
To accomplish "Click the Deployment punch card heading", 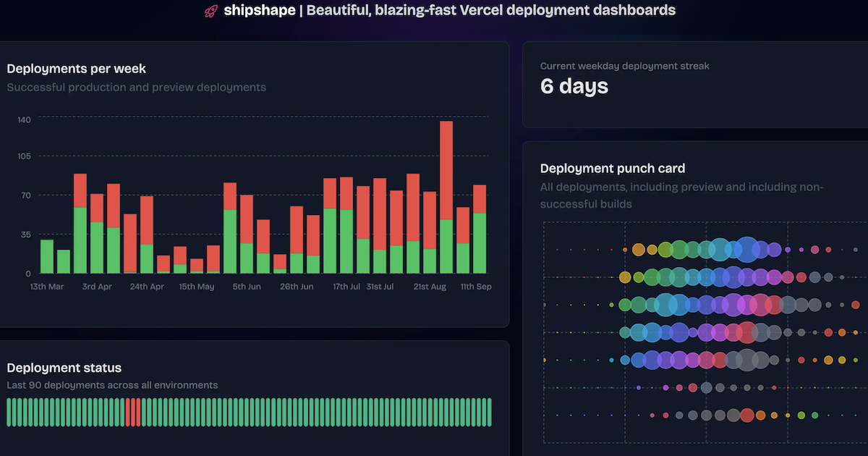I will pos(613,168).
